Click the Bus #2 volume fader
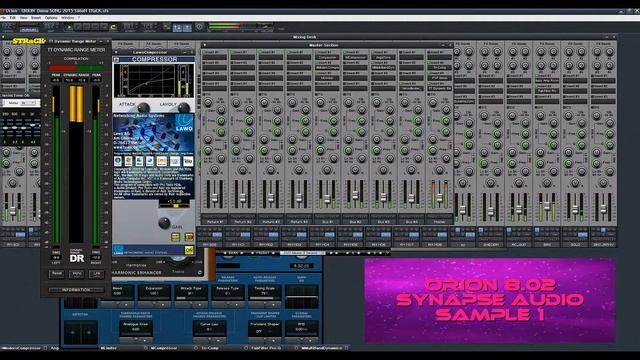This screenshot has height=360, width=640. pyautogui.click(x=355, y=196)
